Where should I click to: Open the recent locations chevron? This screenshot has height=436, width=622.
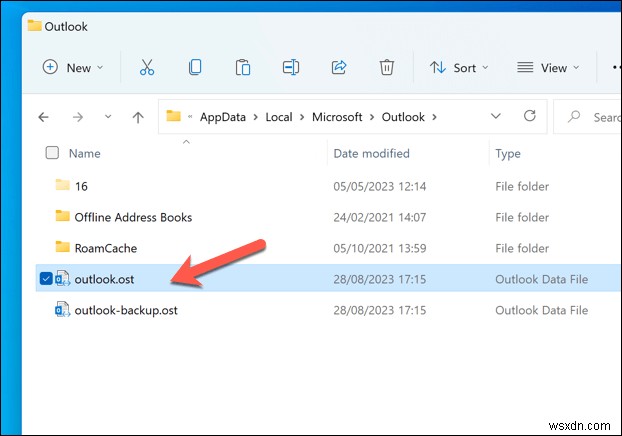pyautogui.click(x=108, y=117)
